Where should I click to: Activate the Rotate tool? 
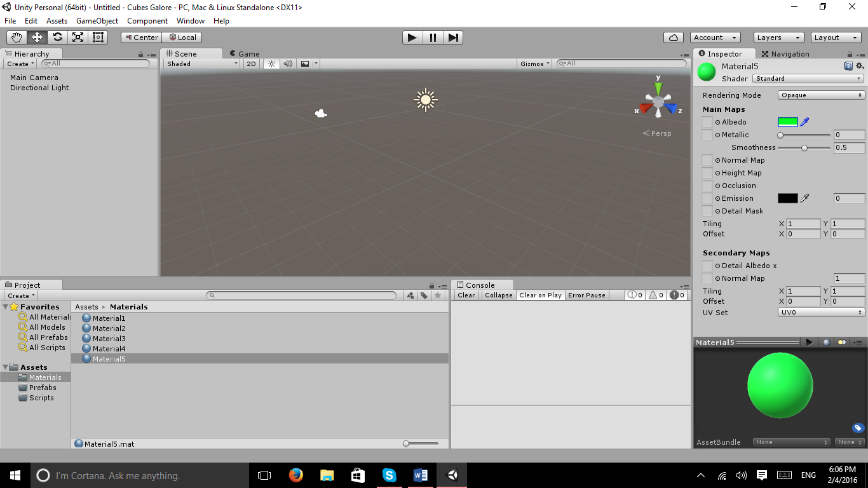57,37
